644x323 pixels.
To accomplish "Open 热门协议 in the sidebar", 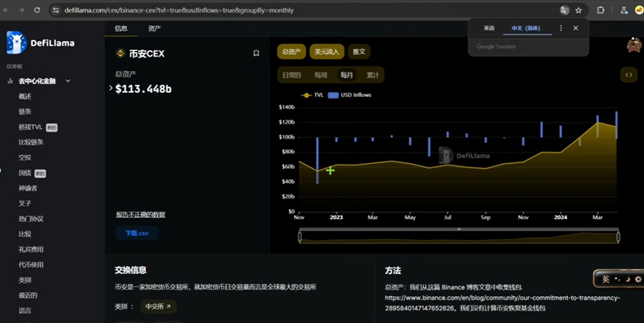I will click(31, 219).
